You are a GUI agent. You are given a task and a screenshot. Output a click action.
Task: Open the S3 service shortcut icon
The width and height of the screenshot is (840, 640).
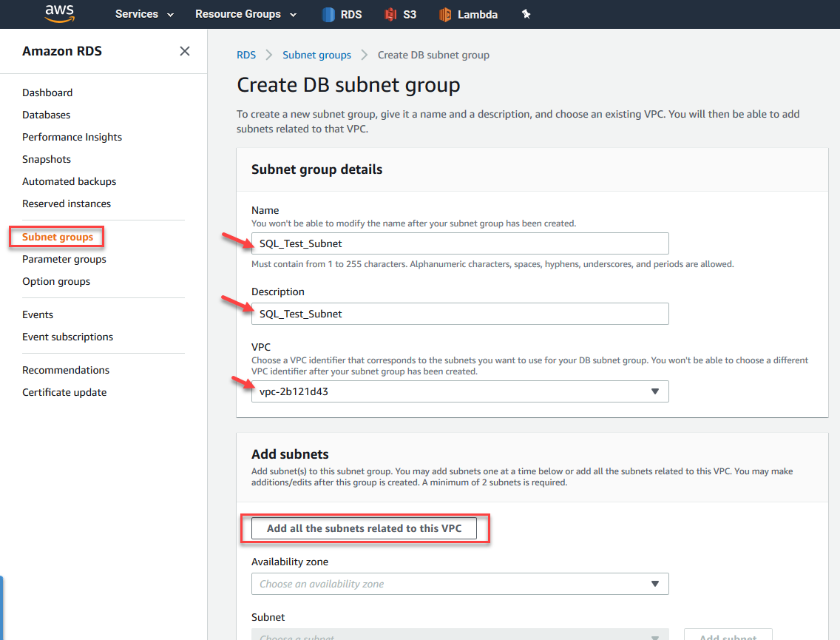[391, 14]
